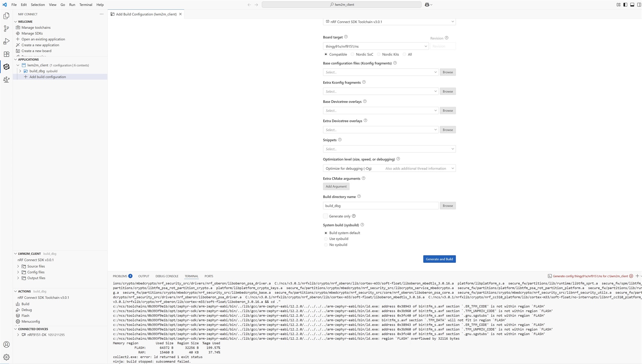
Task: Click Build directory name help icon
Action: (x=359, y=196)
